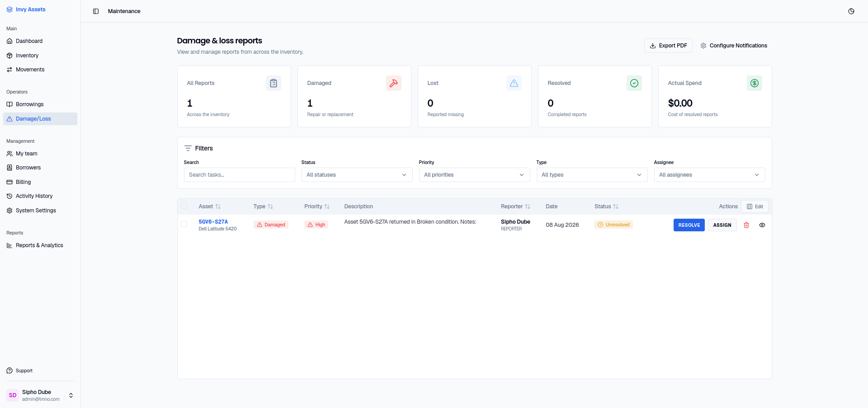Delete the 5GV6-S27A report with trash icon

click(x=746, y=225)
